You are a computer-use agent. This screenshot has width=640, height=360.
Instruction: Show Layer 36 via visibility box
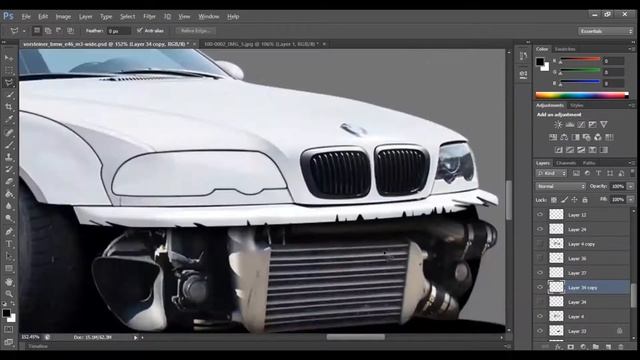(540, 258)
